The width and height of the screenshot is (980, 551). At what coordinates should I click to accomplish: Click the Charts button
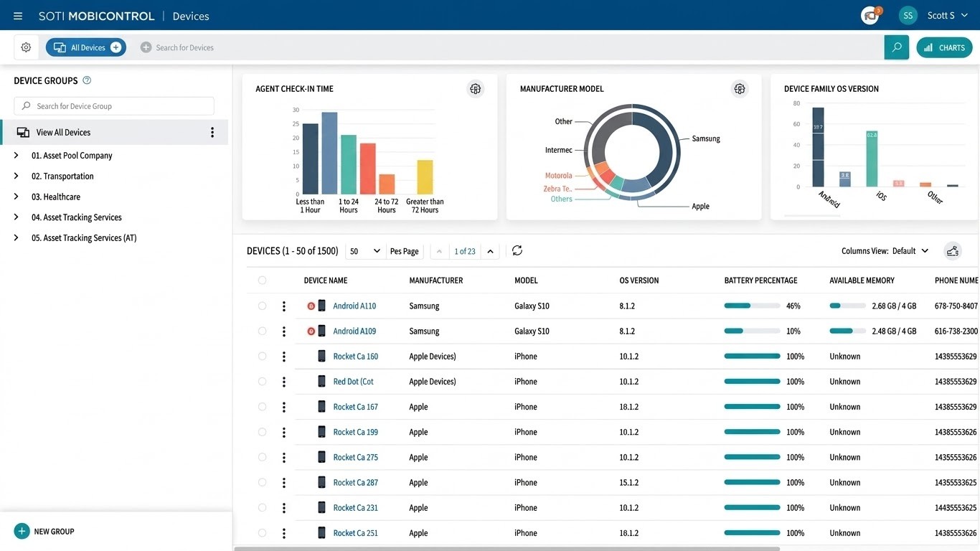(944, 47)
